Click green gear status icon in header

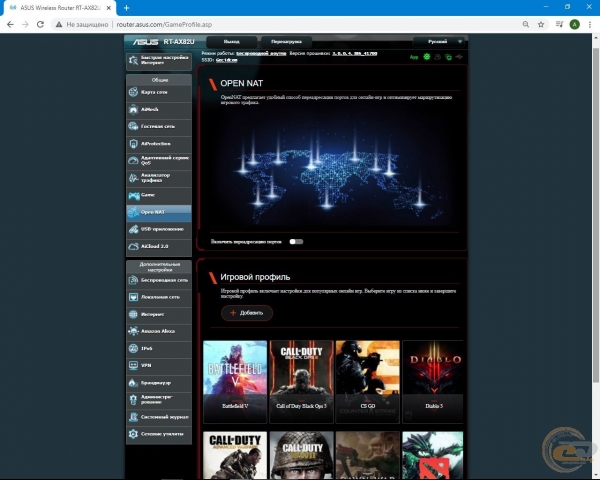[427, 57]
